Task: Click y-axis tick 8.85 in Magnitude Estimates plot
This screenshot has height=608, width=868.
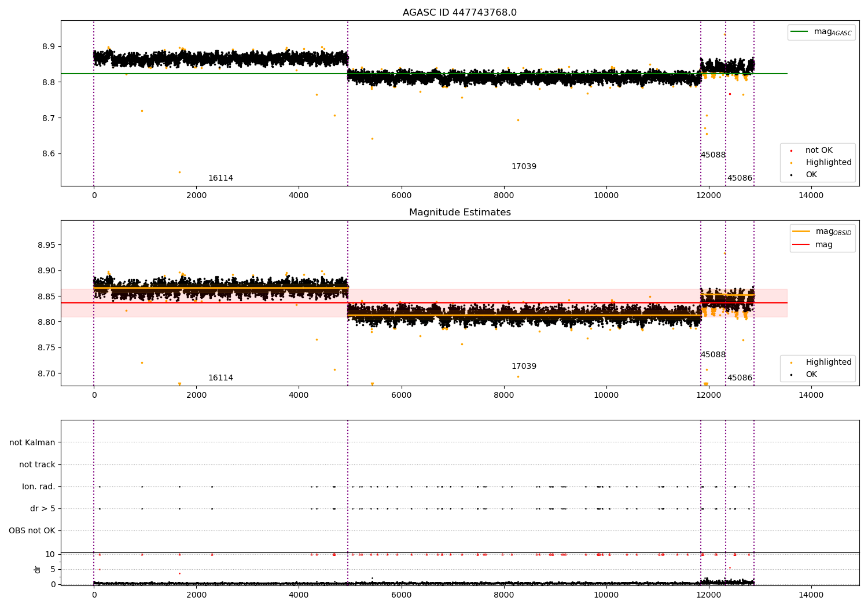Action: tap(46, 297)
